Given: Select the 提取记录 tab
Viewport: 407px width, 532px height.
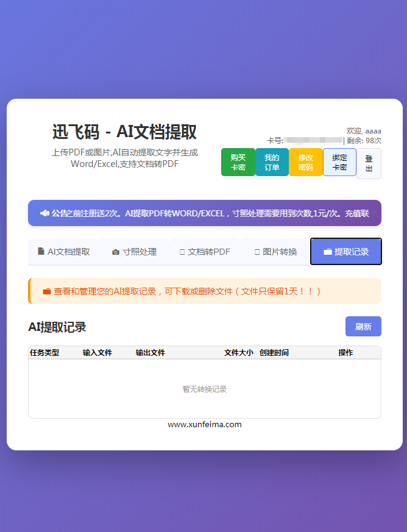Looking at the screenshot, I should pos(346,252).
